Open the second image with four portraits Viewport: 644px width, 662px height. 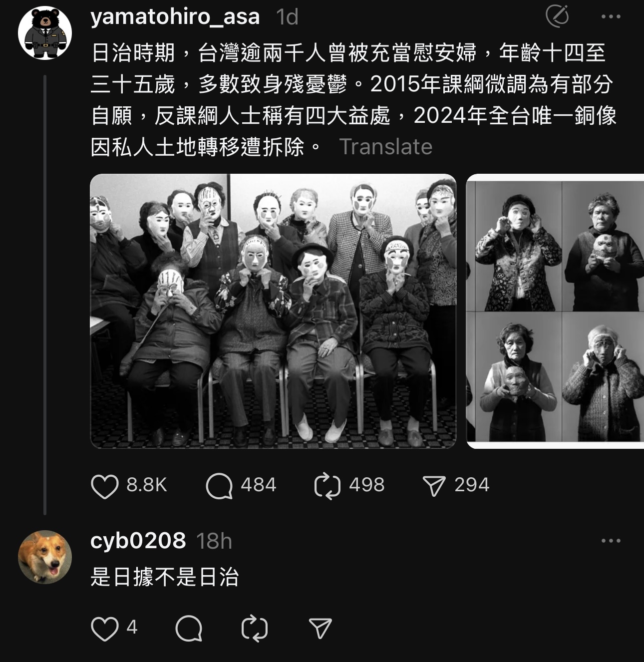tap(555, 311)
